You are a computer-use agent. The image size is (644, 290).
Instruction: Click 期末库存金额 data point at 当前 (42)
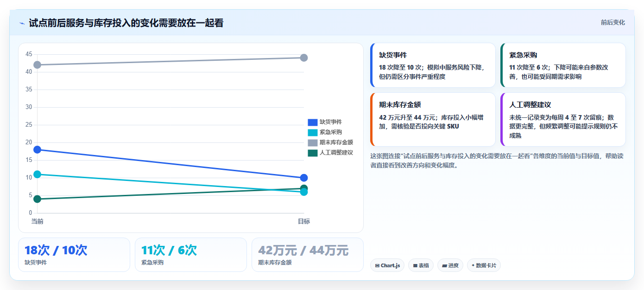[x=37, y=64]
